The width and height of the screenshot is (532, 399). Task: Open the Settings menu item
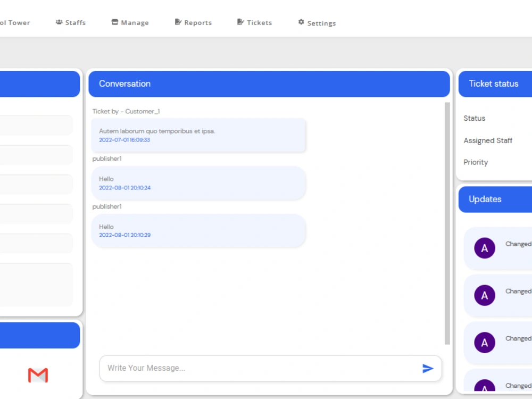point(317,23)
